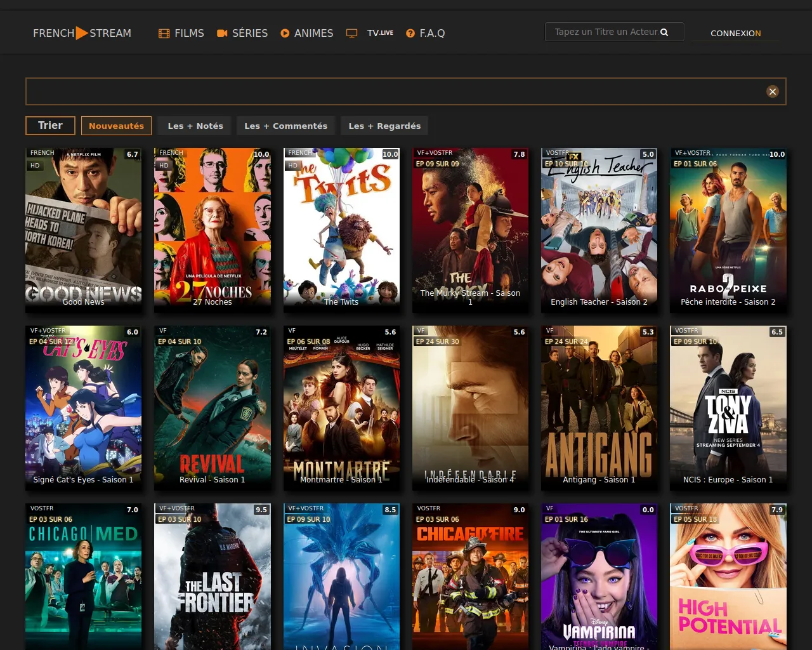Screen dimensions: 812x650
Task: Open the CONNEXION login link
Action: [x=735, y=33]
